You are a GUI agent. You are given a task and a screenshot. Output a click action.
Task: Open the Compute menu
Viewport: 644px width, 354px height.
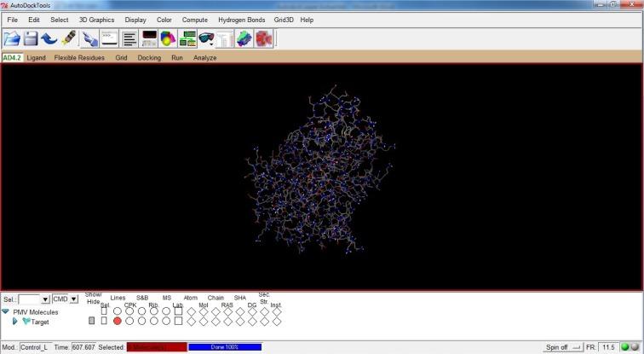click(194, 20)
